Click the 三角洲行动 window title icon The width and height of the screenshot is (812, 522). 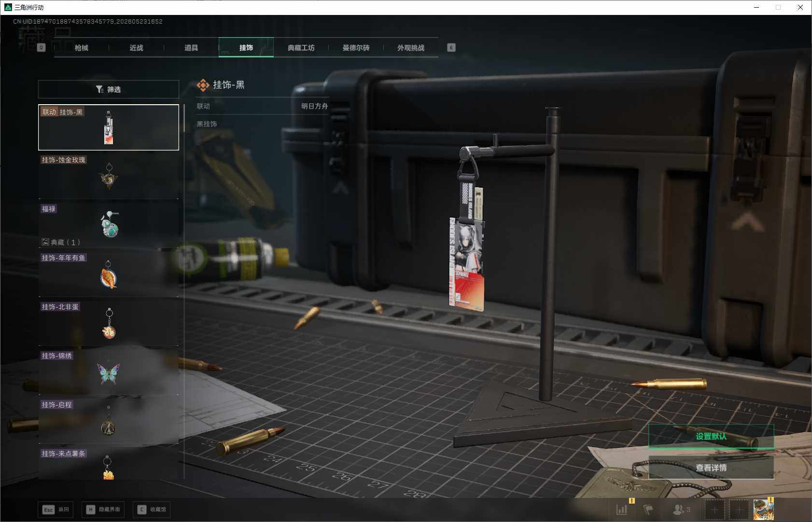[8, 7]
